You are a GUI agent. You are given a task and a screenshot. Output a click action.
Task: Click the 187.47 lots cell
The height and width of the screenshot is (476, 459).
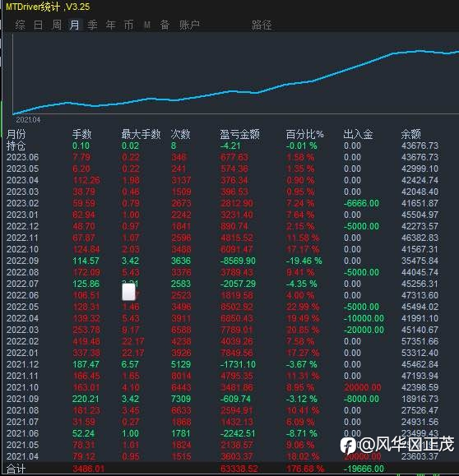tap(86, 364)
